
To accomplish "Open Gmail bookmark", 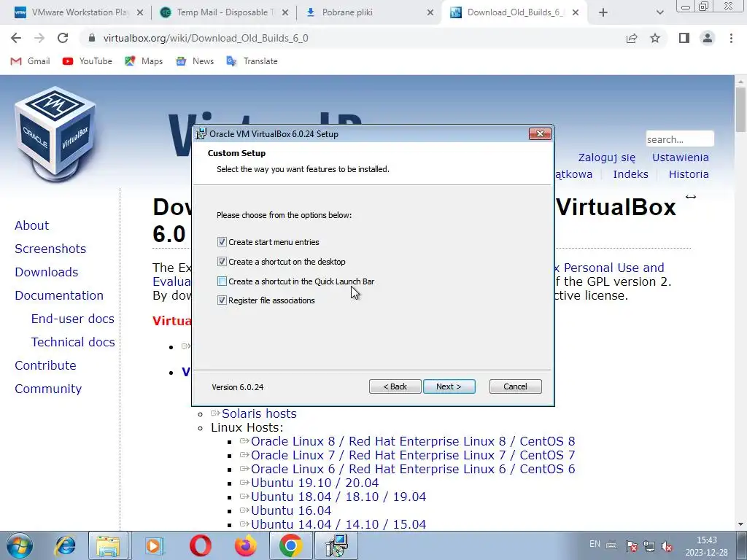I will (x=31, y=61).
